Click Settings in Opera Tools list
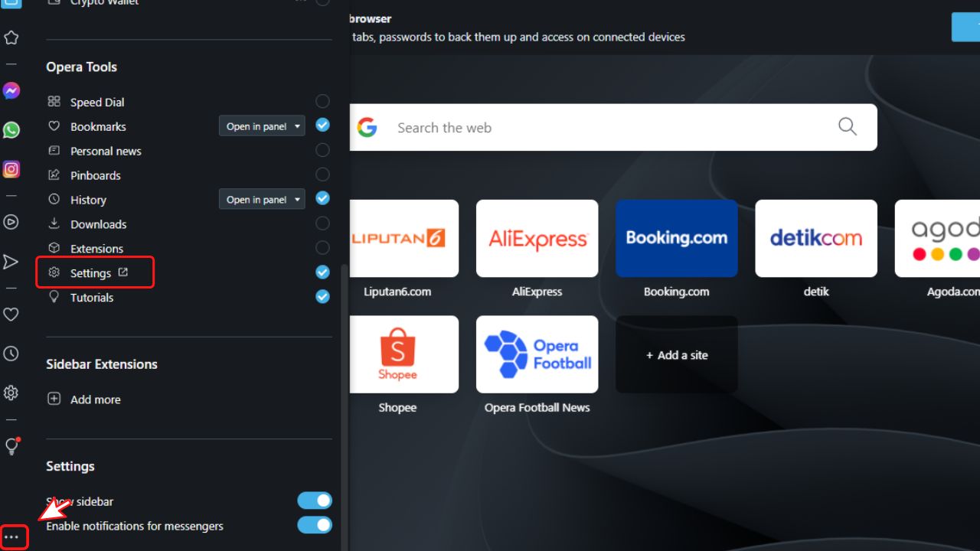The height and width of the screenshot is (551, 980). tap(90, 273)
